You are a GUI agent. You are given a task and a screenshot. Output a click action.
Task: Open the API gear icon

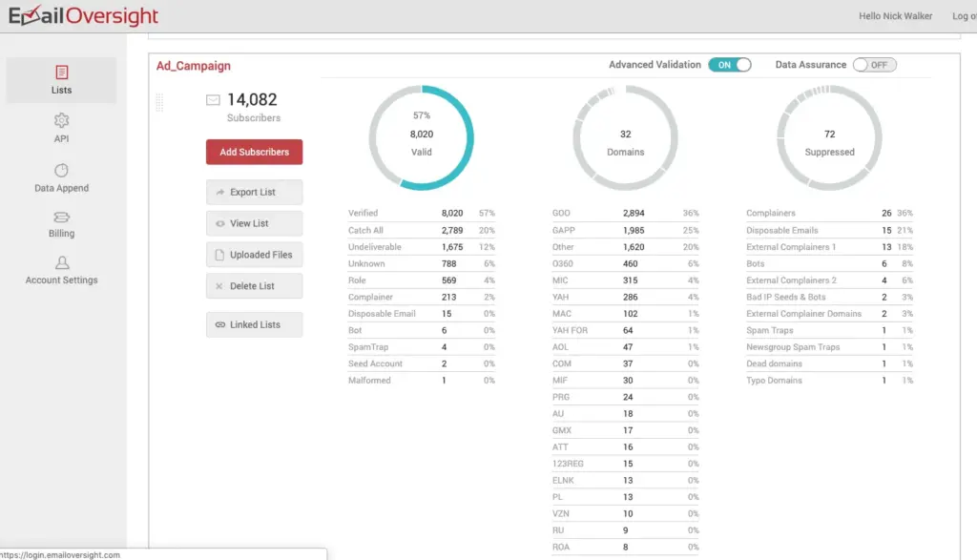tap(61, 120)
